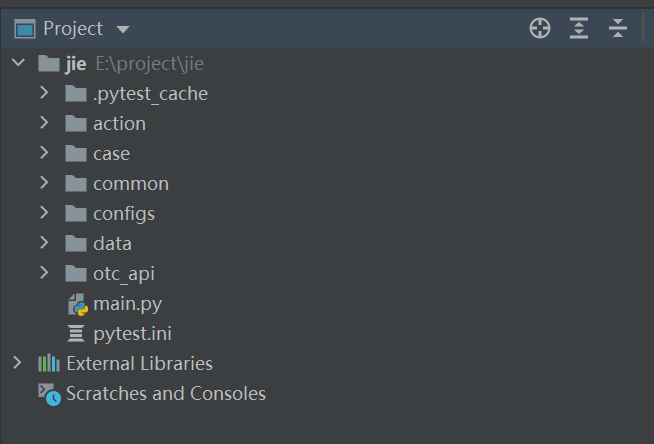Click the Collapse All icon
This screenshot has width=654, height=444.
(x=618, y=29)
